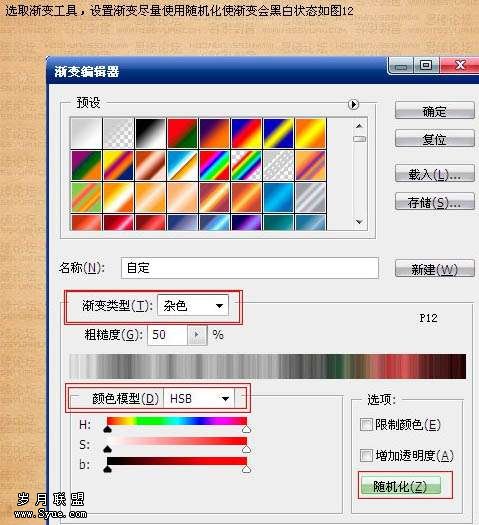479x525 pixels.
Task: Pick the transparent checkered gradient preset
Action: (118, 133)
